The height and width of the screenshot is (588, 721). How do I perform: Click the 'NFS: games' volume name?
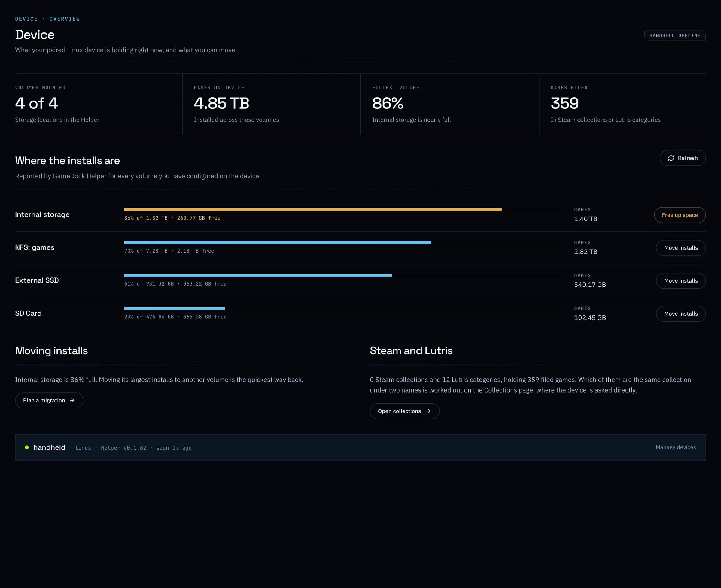[35, 247]
